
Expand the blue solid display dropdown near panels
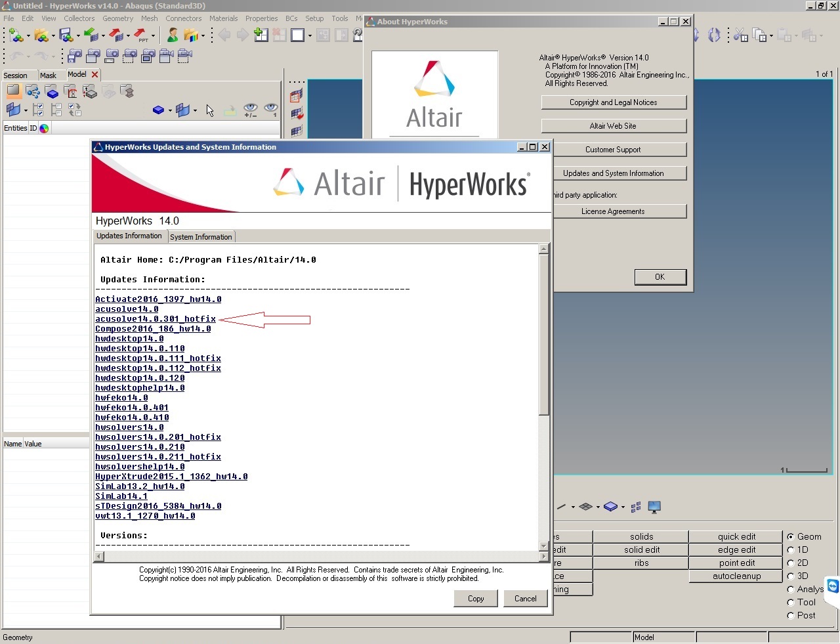pyautogui.click(x=623, y=507)
